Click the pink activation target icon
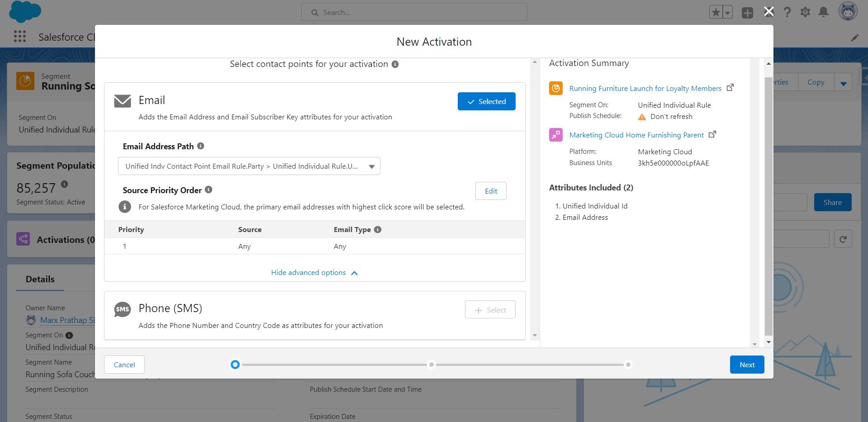The width and height of the screenshot is (868, 422). tap(556, 135)
